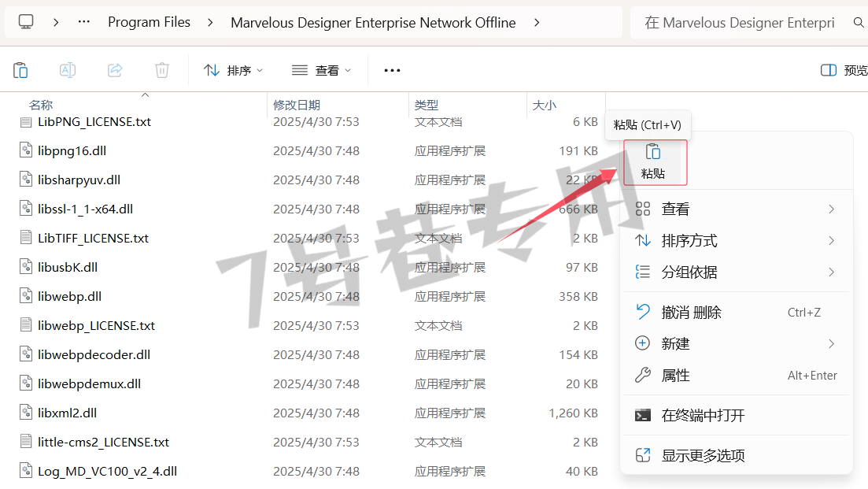Click the file icon of libsharpyuv.dll
This screenshot has height=489, width=868.
[x=25, y=180]
